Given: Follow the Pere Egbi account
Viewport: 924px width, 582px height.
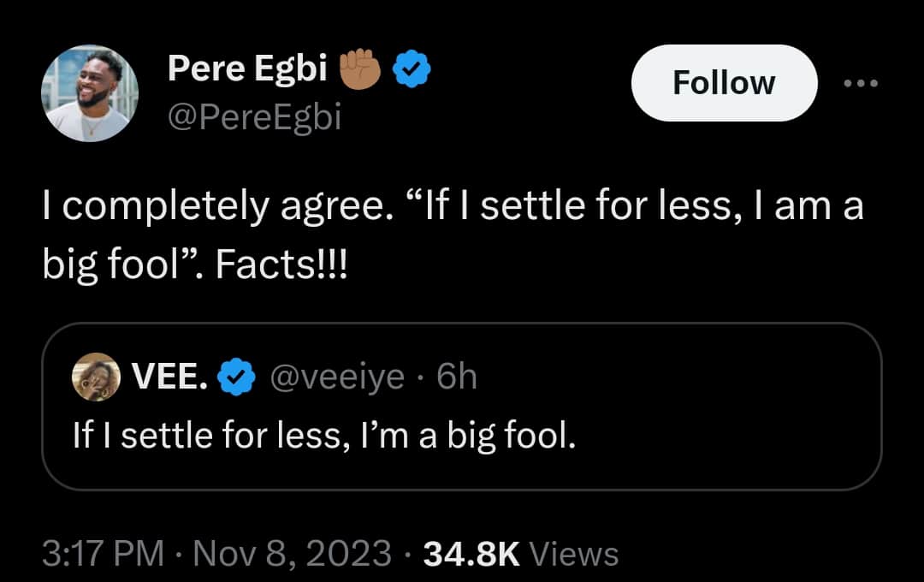Looking at the screenshot, I should click(724, 83).
